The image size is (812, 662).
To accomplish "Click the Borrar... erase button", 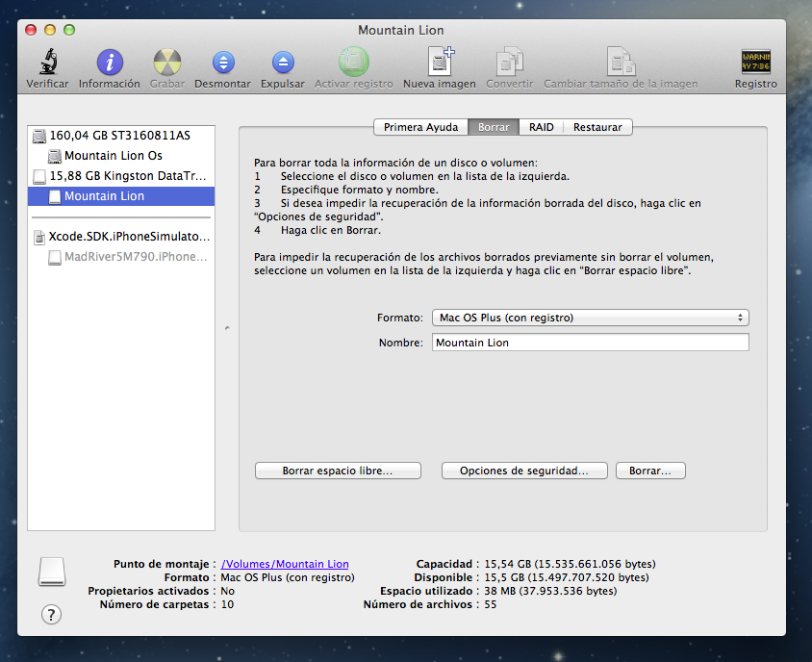I will [650, 471].
